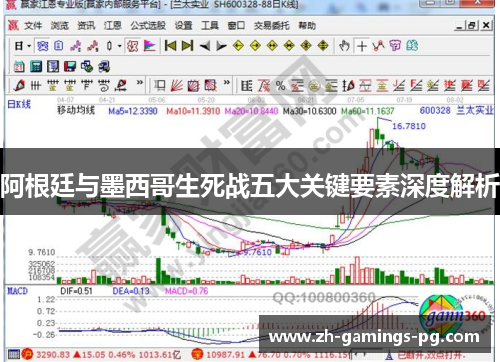Click stock name 600328 兰太实业
This screenshot has height=362, width=500.
456,110
